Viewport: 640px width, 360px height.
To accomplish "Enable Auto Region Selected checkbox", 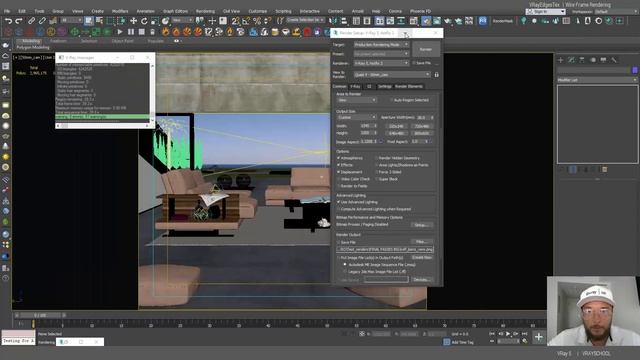I will (391, 100).
